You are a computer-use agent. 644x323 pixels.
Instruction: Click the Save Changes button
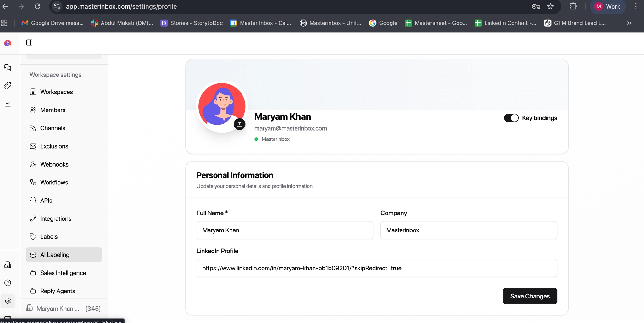(x=530, y=296)
